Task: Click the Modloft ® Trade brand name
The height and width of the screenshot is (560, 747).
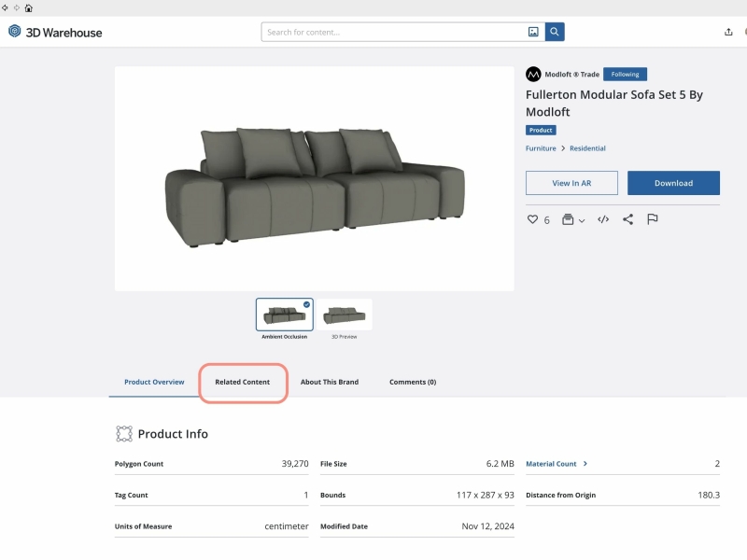Action: (571, 75)
